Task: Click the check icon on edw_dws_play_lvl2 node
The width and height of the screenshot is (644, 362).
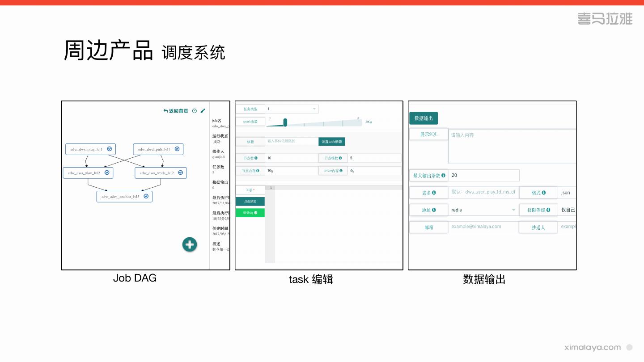Action: 107,173
